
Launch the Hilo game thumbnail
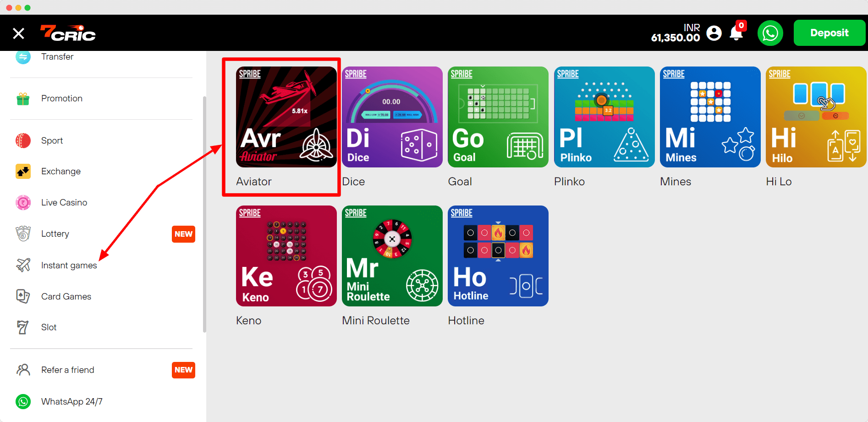pos(816,117)
